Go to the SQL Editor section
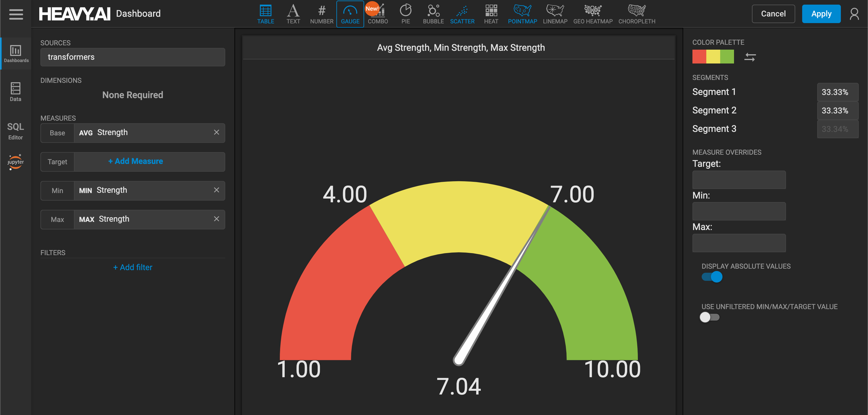The image size is (868, 415). pos(16,131)
